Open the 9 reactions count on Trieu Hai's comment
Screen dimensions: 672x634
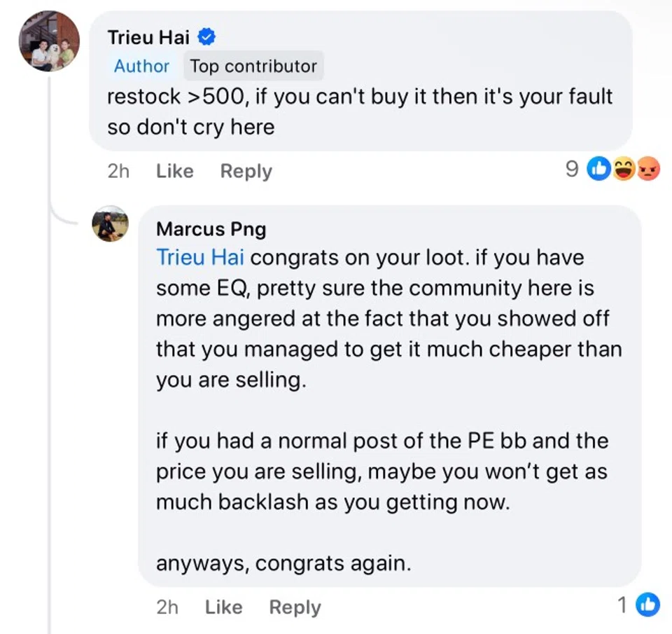572,169
